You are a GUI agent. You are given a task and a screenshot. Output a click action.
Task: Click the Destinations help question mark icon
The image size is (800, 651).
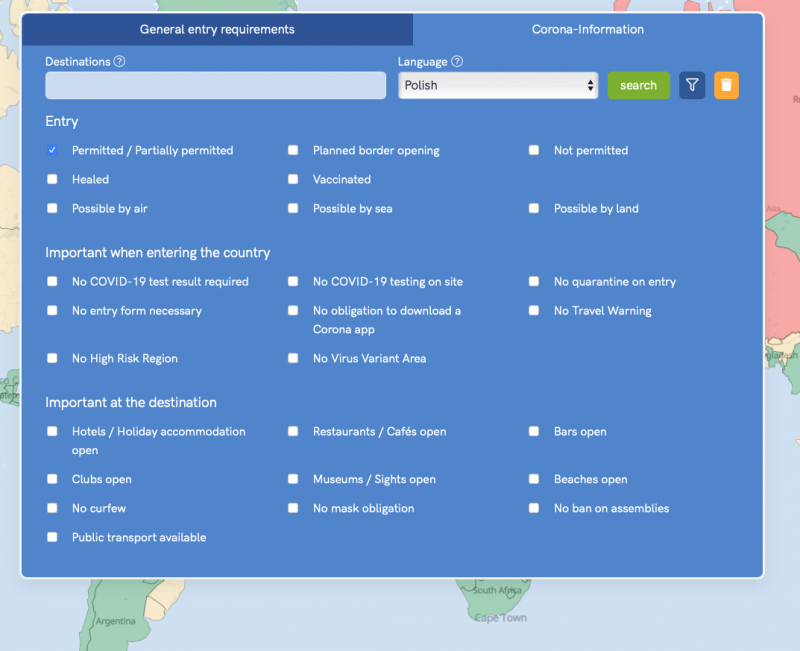click(x=120, y=62)
